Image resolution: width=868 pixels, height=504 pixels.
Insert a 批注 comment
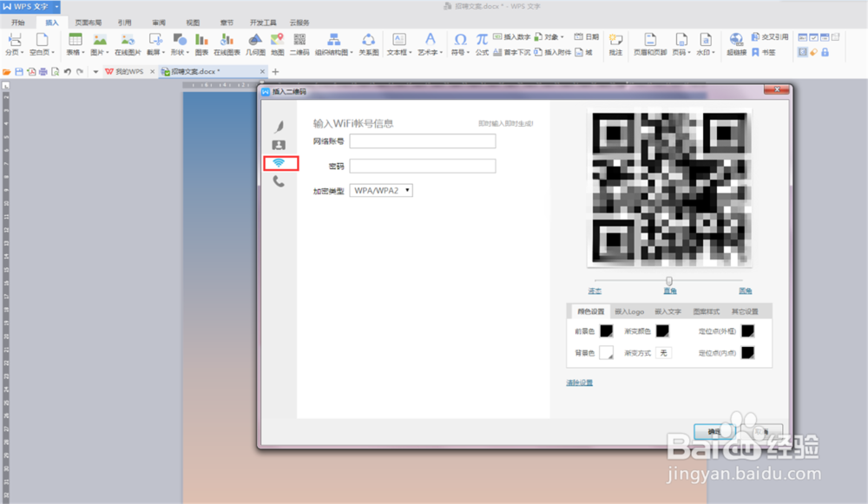coord(615,44)
